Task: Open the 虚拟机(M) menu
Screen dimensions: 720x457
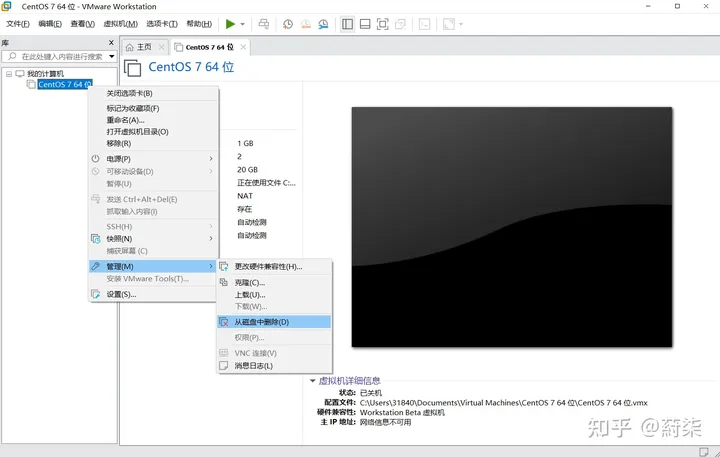Action: [121, 24]
